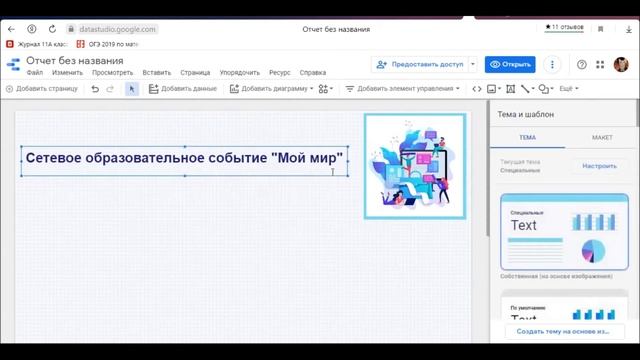Open the Вставить menu
The width and height of the screenshot is (640, 360).
(x=157, y=73)
